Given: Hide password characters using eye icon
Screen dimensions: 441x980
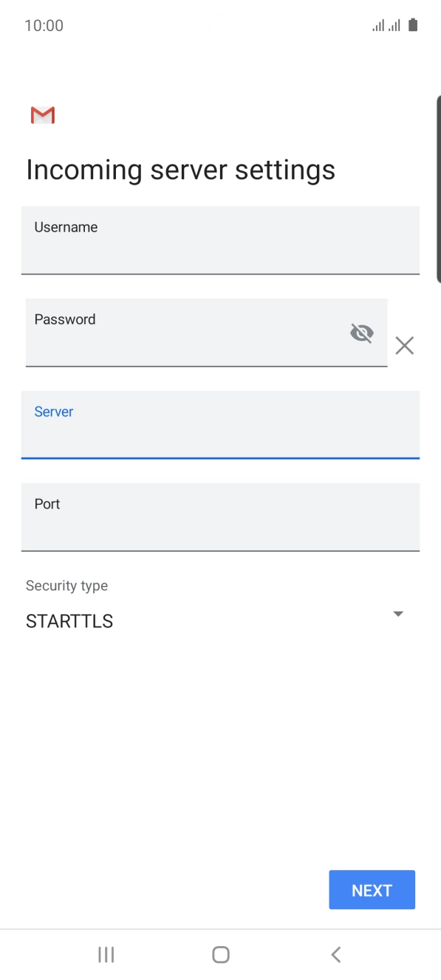Looking at the screenshot, I should 361,333.
